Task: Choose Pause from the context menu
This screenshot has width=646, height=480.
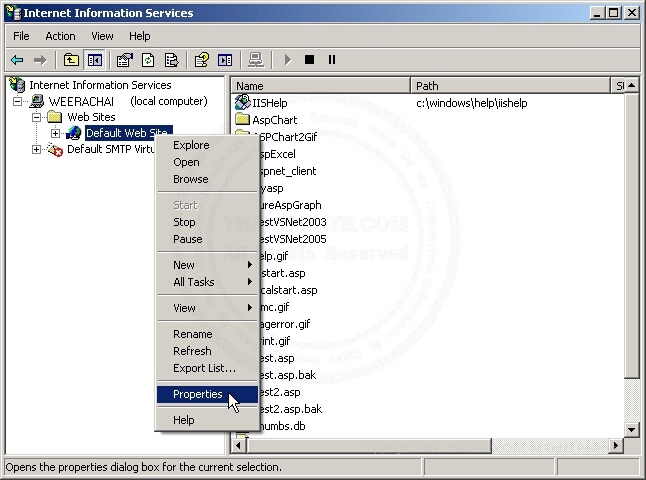Action: click(207, 239)
